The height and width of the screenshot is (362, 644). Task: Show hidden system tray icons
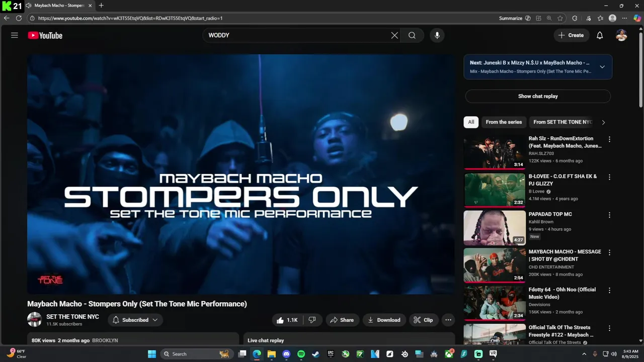tap(584, 354)
